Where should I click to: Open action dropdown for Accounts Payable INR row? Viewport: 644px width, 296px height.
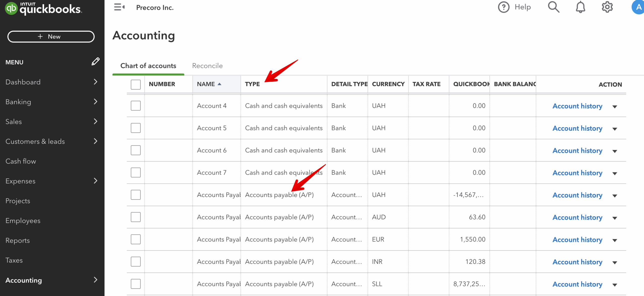pos(615,263)
